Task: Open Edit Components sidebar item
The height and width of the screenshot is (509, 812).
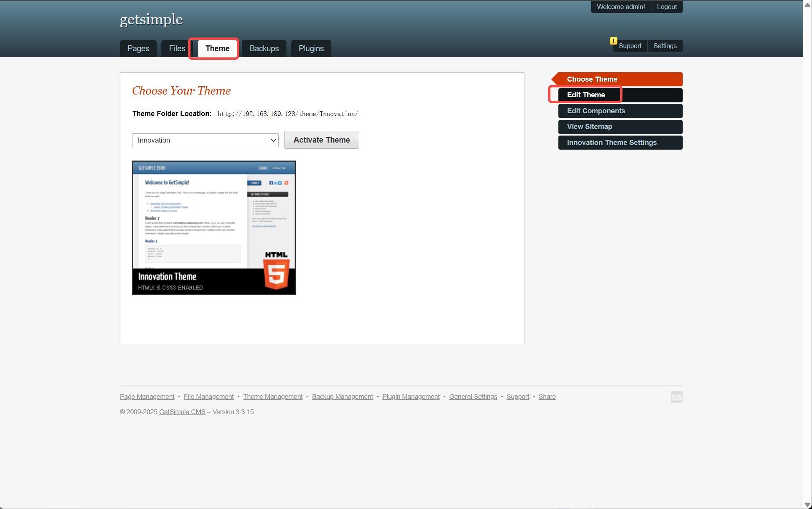Action: pyautogui.click(x=596, y=111)
